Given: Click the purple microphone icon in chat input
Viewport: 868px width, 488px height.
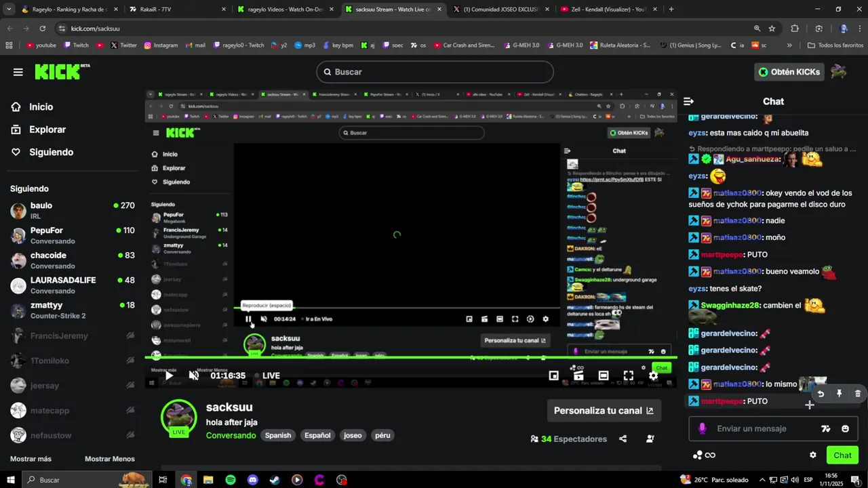Looking at the screenshot, I should pos(702,428).
